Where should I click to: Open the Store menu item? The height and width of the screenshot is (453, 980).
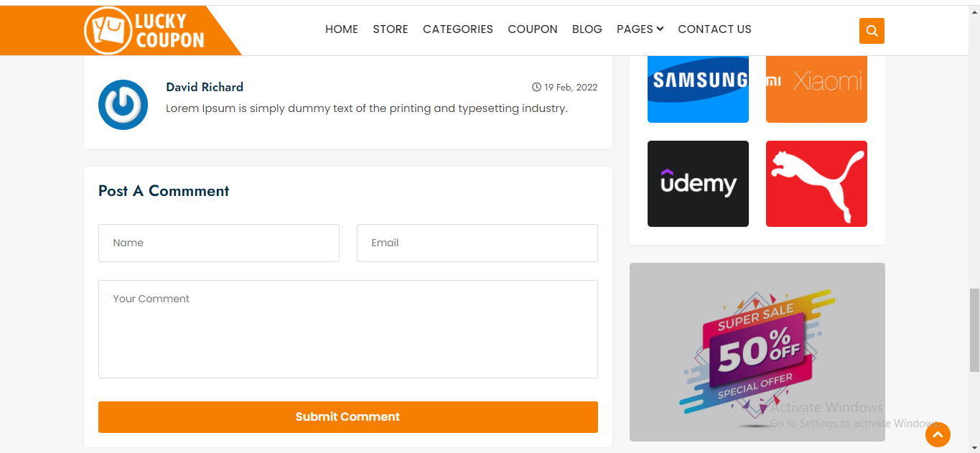(x=391, y=29)
